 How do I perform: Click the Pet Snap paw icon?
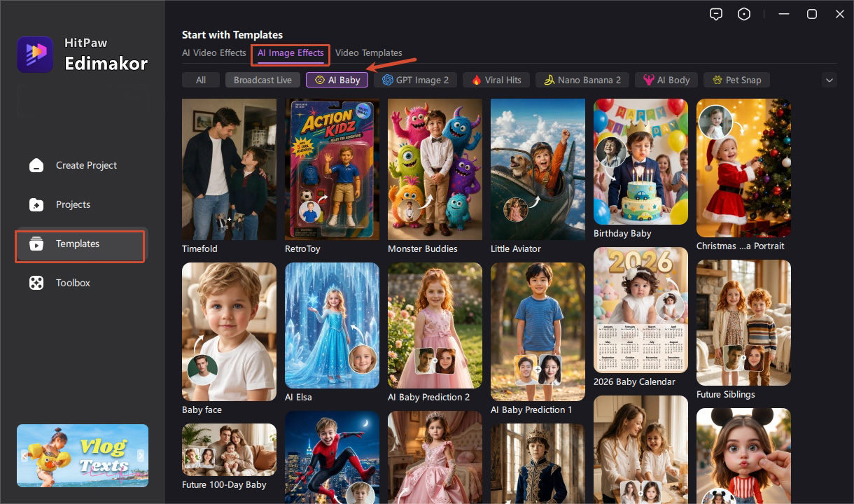[717, 80]
